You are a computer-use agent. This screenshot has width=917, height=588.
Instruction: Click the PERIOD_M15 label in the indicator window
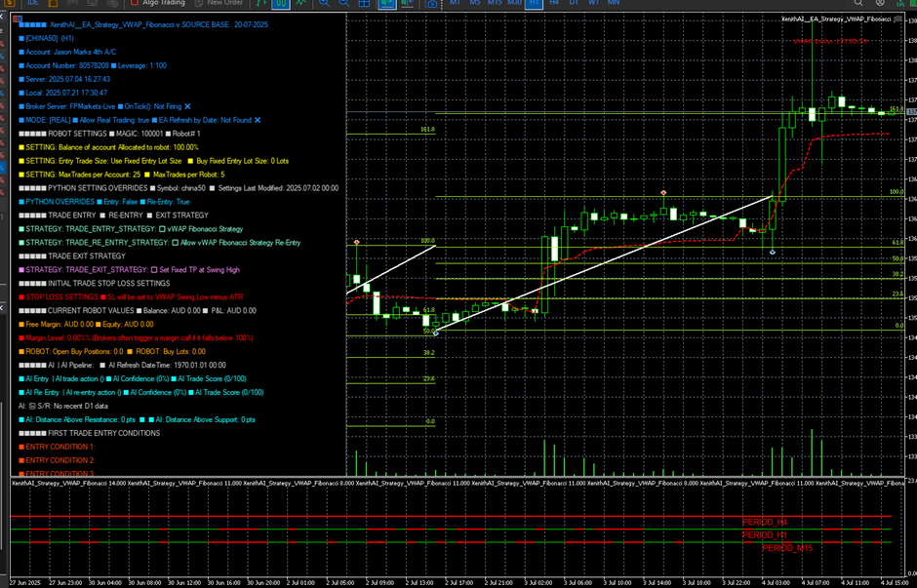[787, 548]
